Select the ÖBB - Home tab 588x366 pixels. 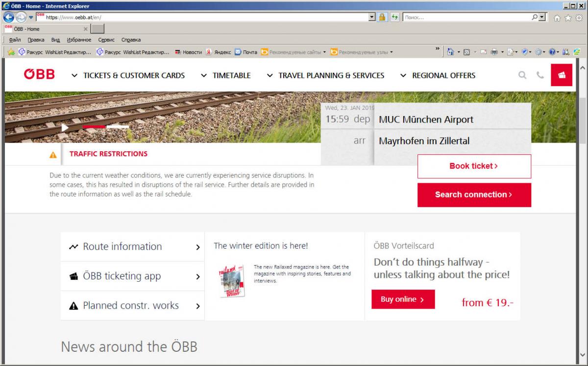[x=46, y=29]
